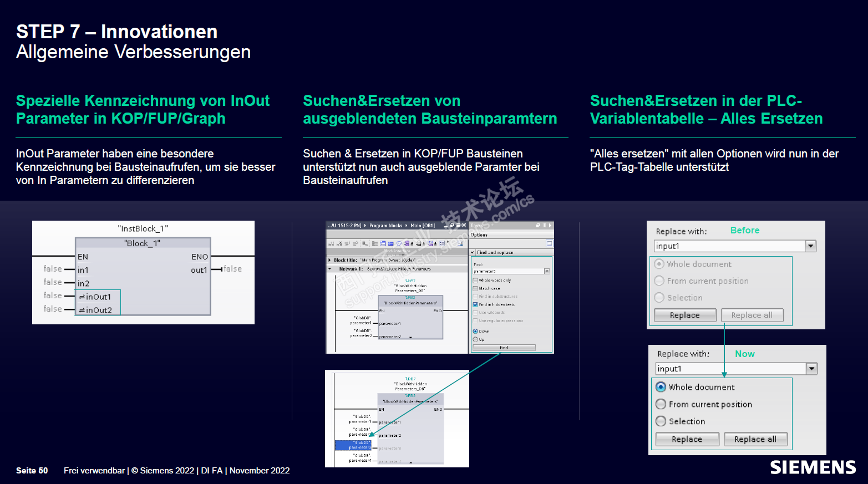This screenshot has width=868, height=484.
Task: Click Program blocks in the breadcrumb
Action: [x=386, y=226]
